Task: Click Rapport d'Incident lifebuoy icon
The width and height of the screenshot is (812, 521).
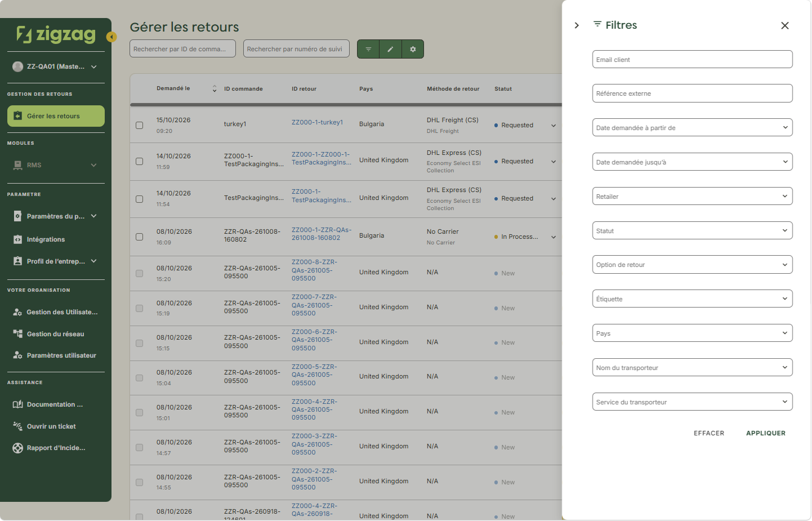Action: point(17,448)
